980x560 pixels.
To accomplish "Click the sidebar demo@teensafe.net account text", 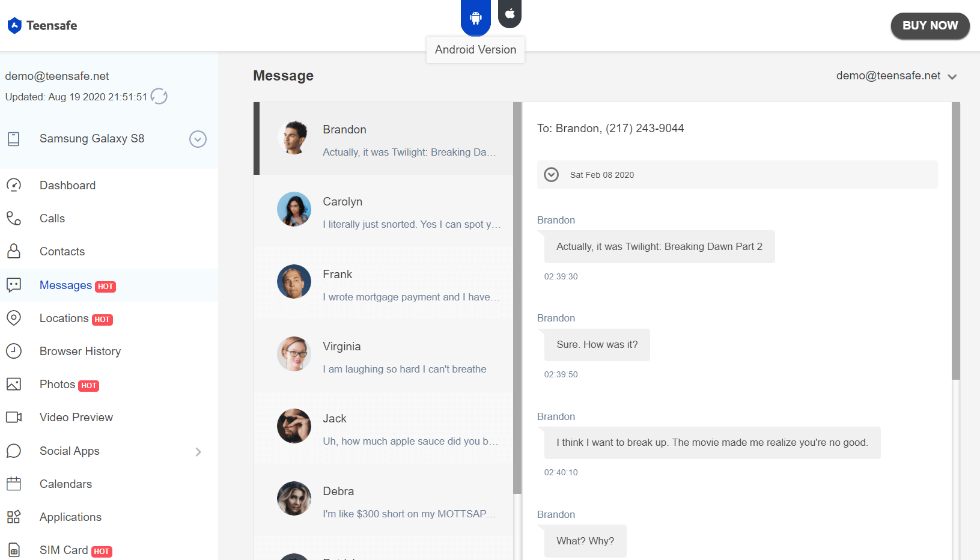I will click(x=57, y=76).
